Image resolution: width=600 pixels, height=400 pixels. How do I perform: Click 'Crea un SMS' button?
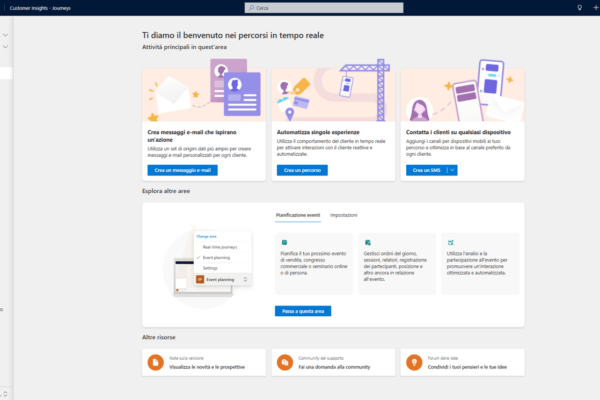click(426, 170)
